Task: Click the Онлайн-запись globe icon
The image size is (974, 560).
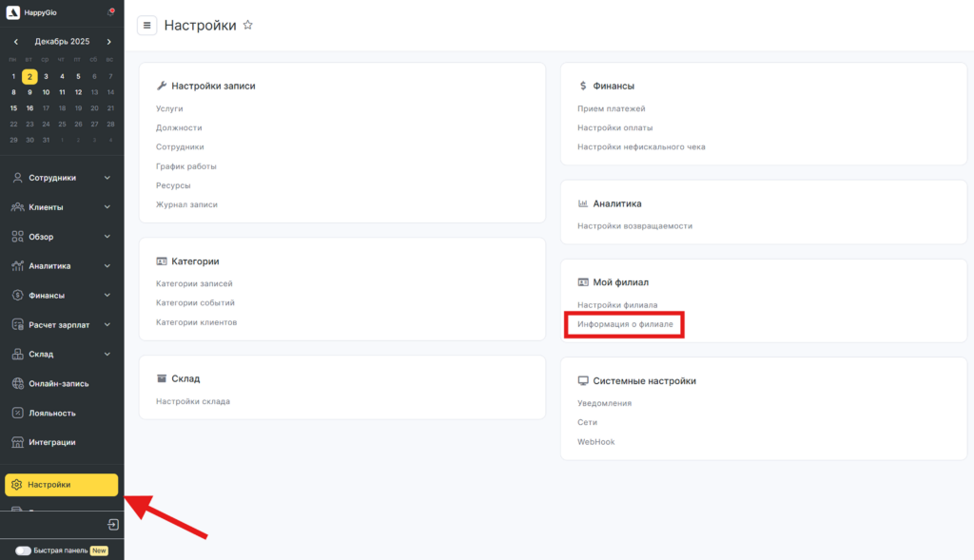Action: point(17,383)
